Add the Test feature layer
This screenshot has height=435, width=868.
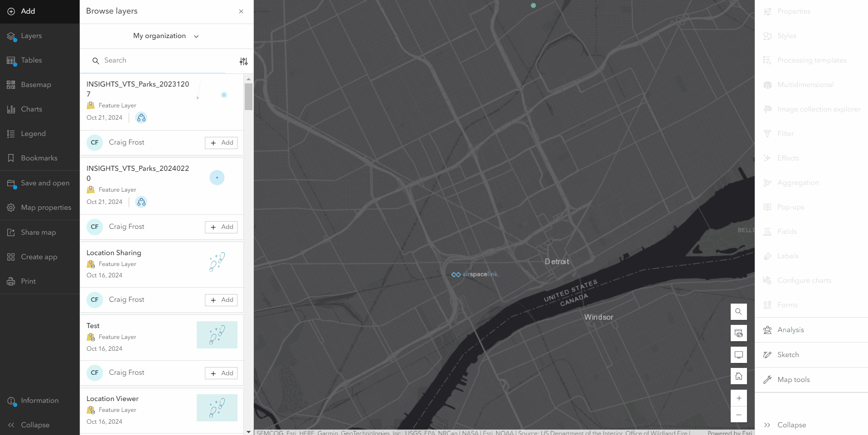pyautogui.click(x=221, y=373)
